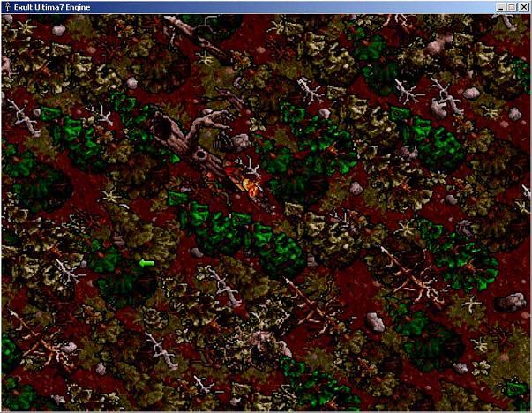The image size is (532, 413).
Task: Click the dark striped basket beside the trunk
Action: pos(222,143)
